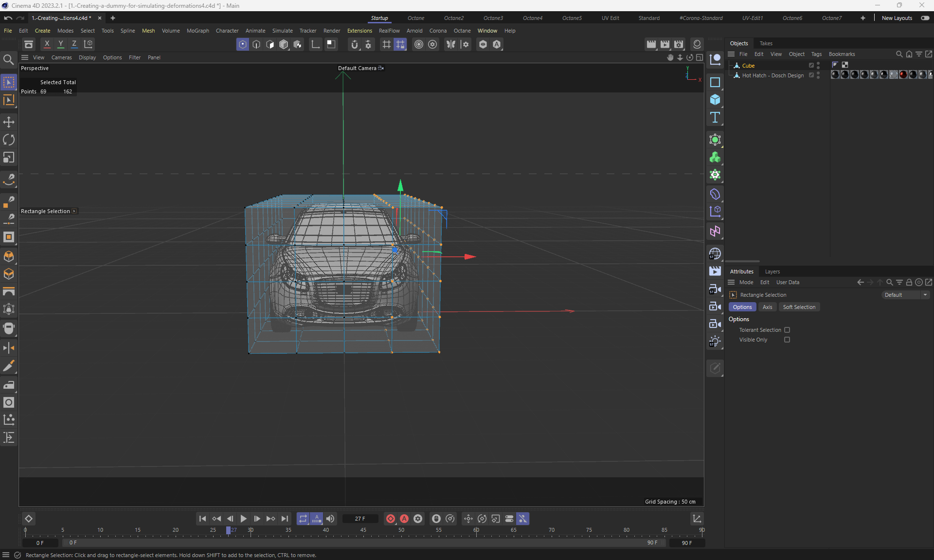Enable the Tolerant Selection checkbox

787,330
